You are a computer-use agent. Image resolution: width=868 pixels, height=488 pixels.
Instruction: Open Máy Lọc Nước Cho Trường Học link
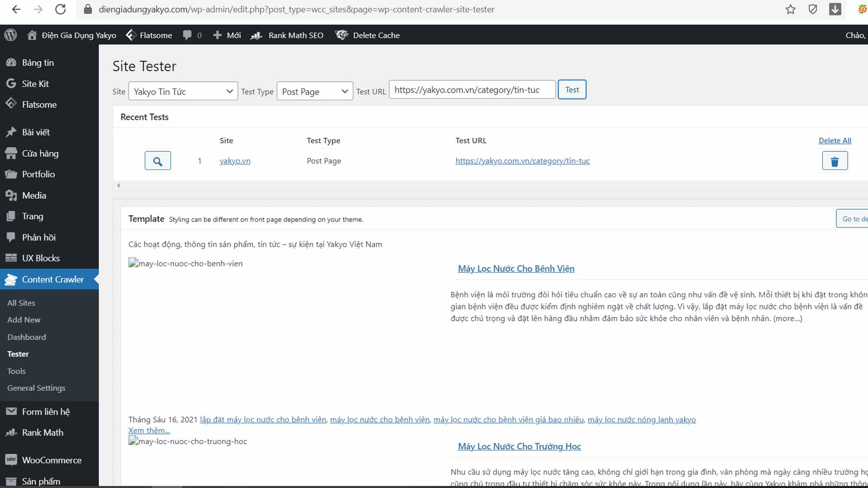[x=519, y=446]
